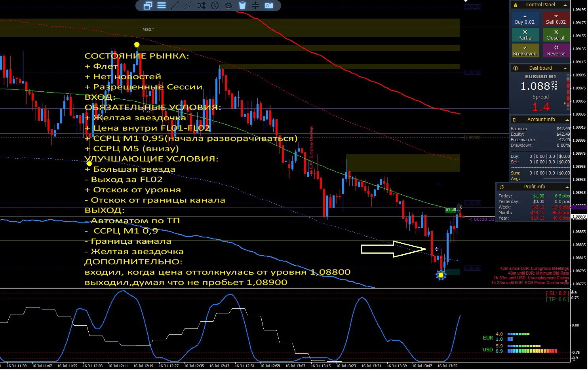Viewport: 588px width, 370px height.
Task: Click the Reverse button
Action: click(x=556, y=51)
